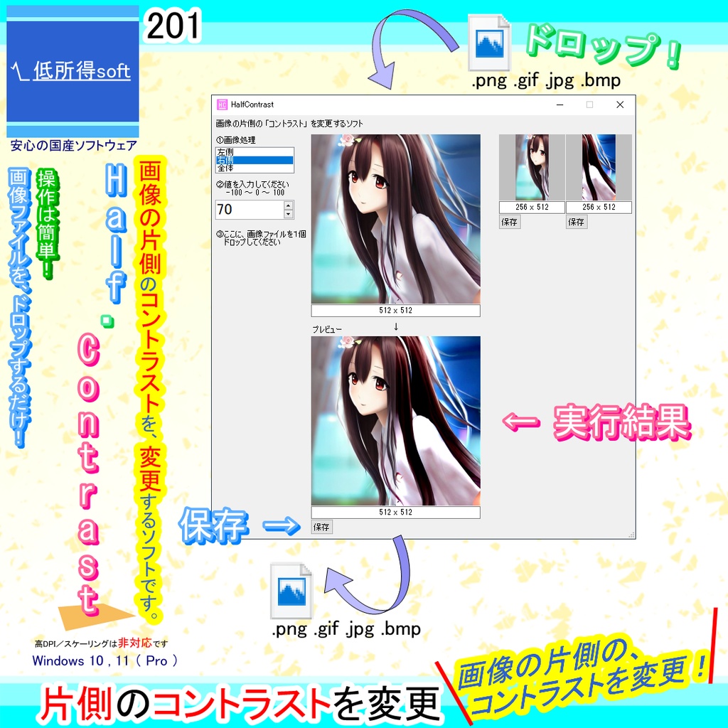Click the second 256 x 512 size label
This screenshot has height=728, width=728.
[x=599, y=207]
